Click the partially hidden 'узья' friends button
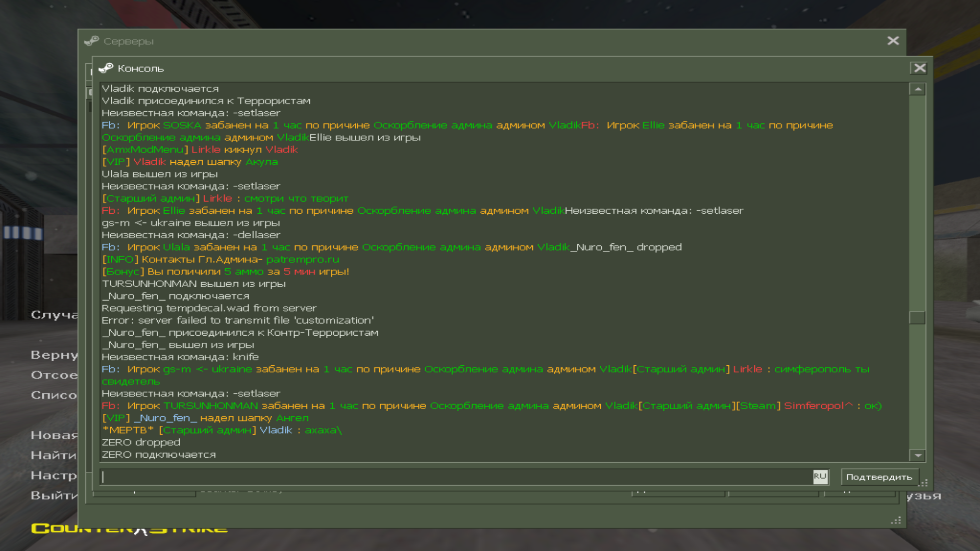 (x=924, y=496)
